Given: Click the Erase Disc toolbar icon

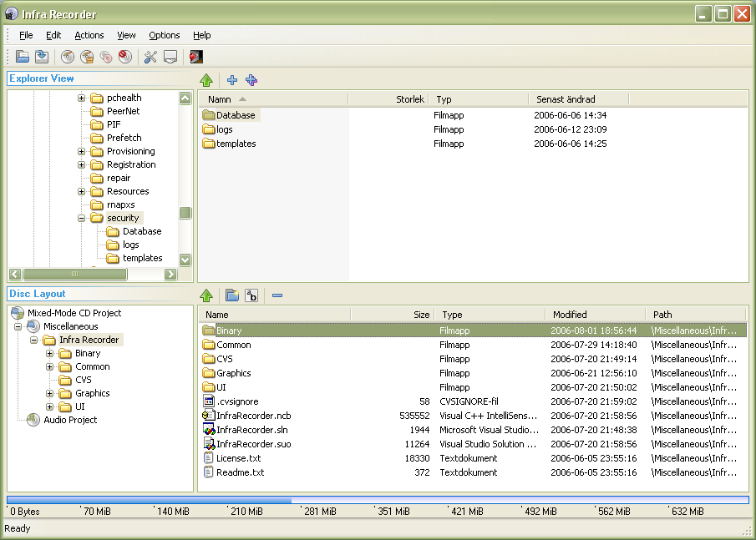Looking at the screenshot, I should 125,56.
